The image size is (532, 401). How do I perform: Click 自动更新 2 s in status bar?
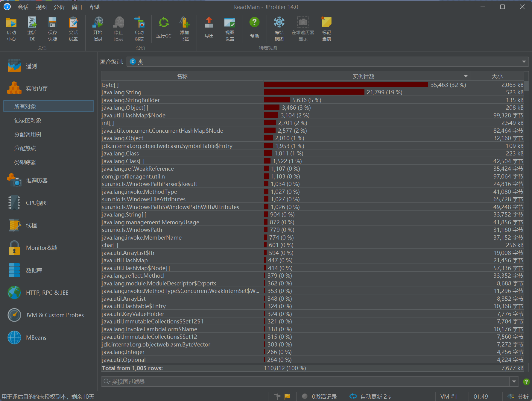point(370,396)
